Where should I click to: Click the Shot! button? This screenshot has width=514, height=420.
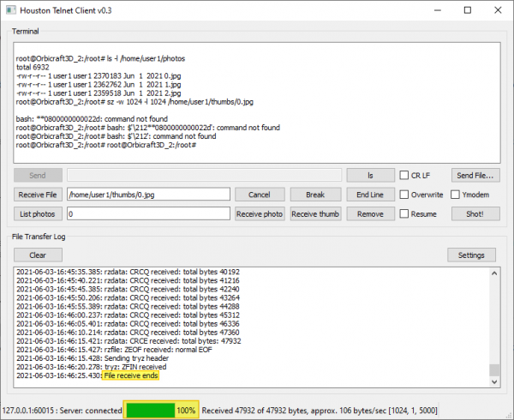475,213
